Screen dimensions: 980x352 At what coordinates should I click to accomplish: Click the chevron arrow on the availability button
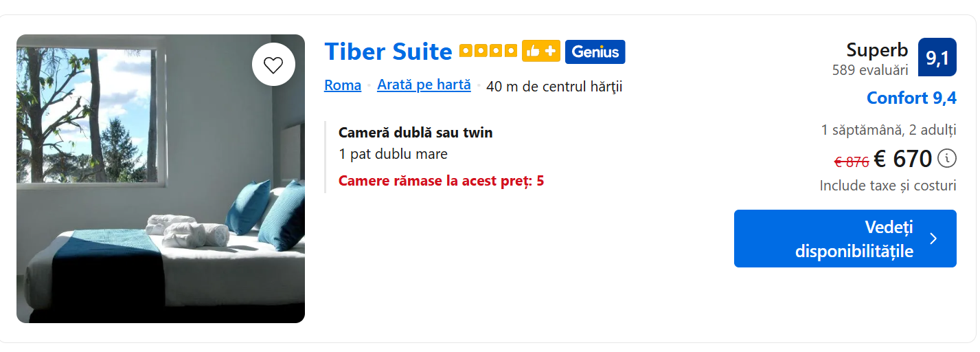click(933, 239)
